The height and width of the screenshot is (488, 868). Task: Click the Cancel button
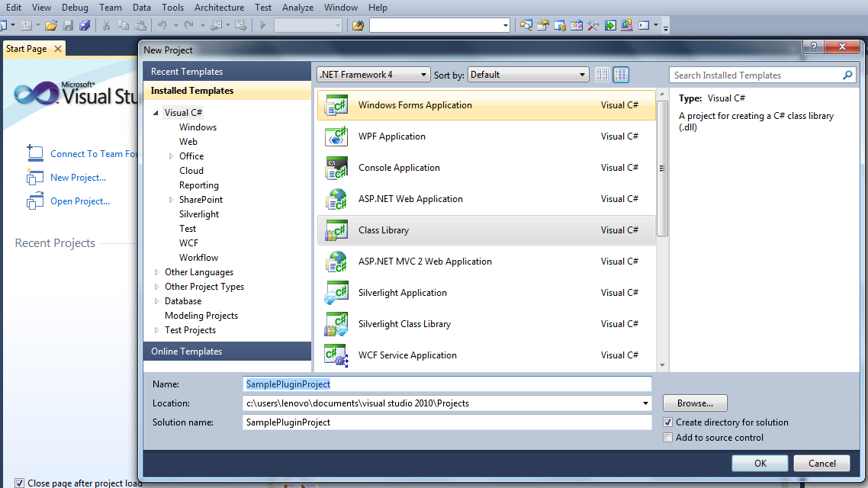821,463
